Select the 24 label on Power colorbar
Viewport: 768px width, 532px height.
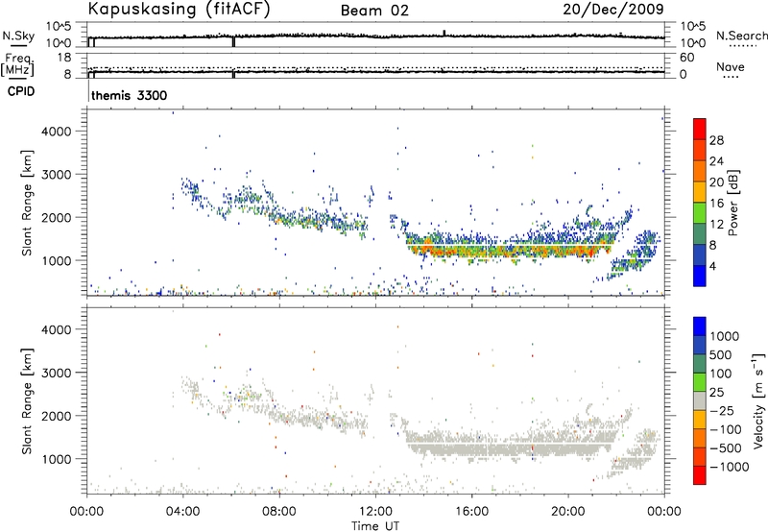[x=716, y=161]
